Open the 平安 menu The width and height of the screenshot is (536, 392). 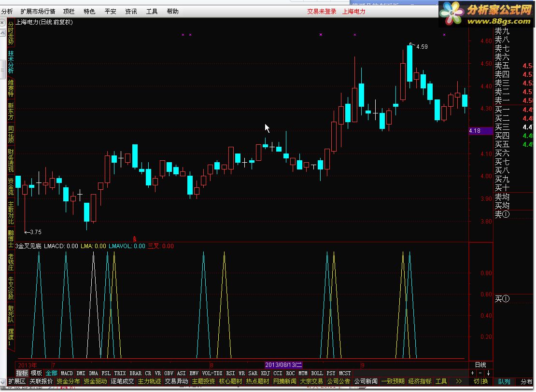click(110, 11)
